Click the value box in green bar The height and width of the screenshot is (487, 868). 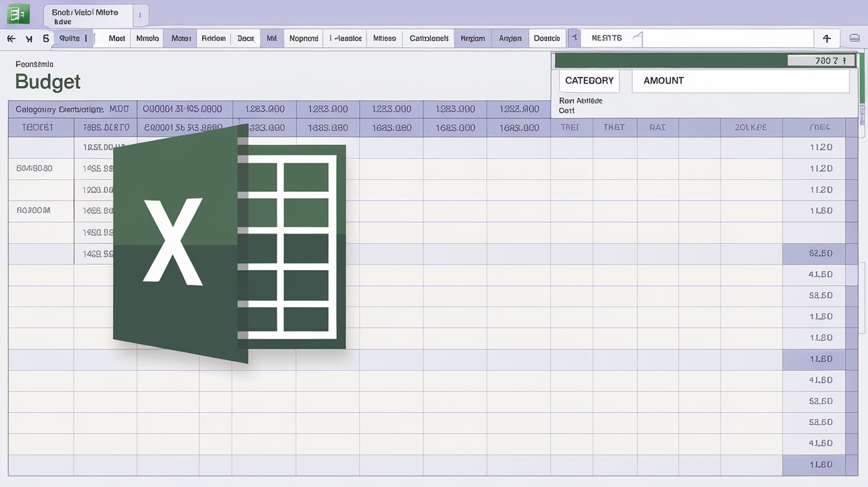tap(820, 61)
